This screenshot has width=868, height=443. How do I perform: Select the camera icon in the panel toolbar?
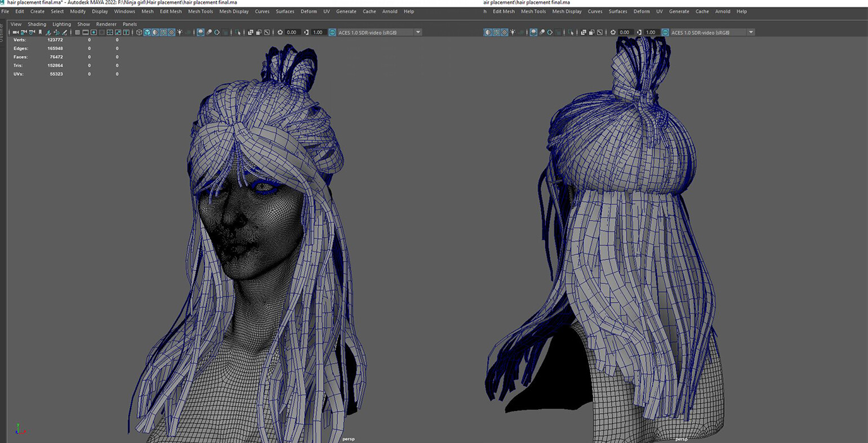pos(16,32)
